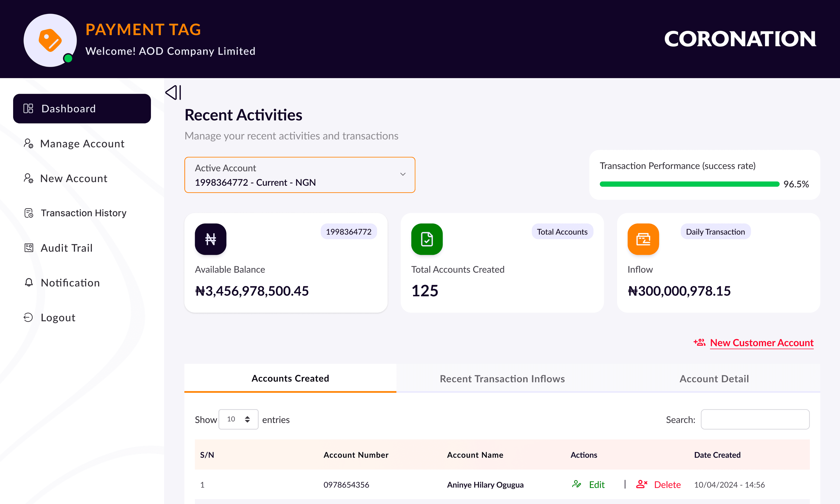Image resolution: width=840 pixels, height=504 pixels.
Task: Click the Naira balance icon
Action: [x=211, y=239]
